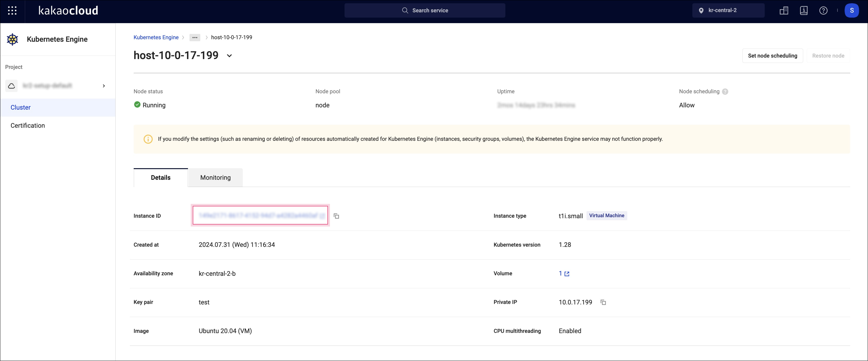Image resolution: width=868 pixels, height=361 pixels.
Task: Open the app grid launcher menu
Action: click(12, 10)
